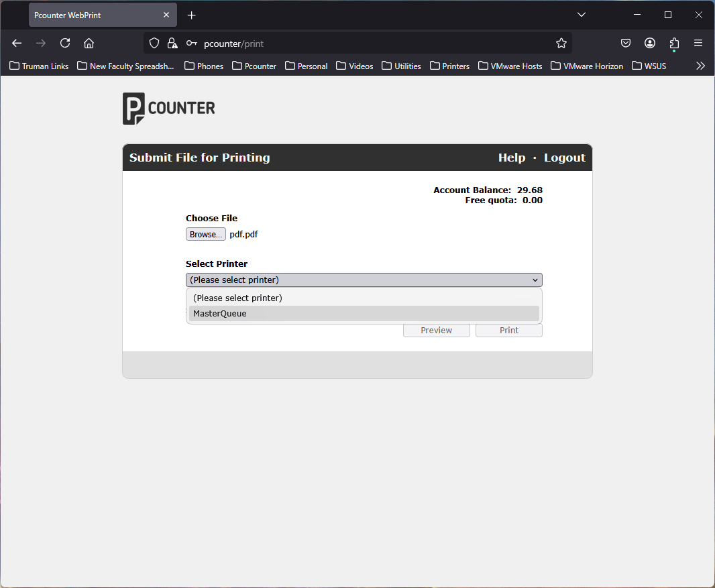Open a new browser tab

click(192, 15)
